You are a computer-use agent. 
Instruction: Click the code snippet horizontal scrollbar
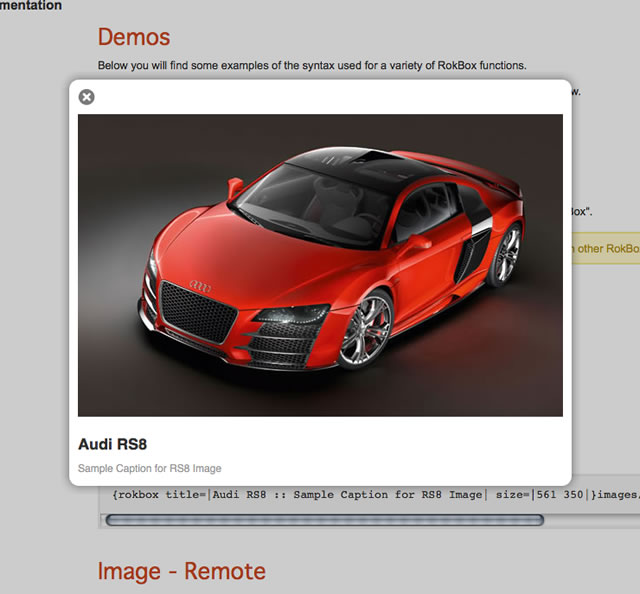pyautogui.click(x=324, y=520)
